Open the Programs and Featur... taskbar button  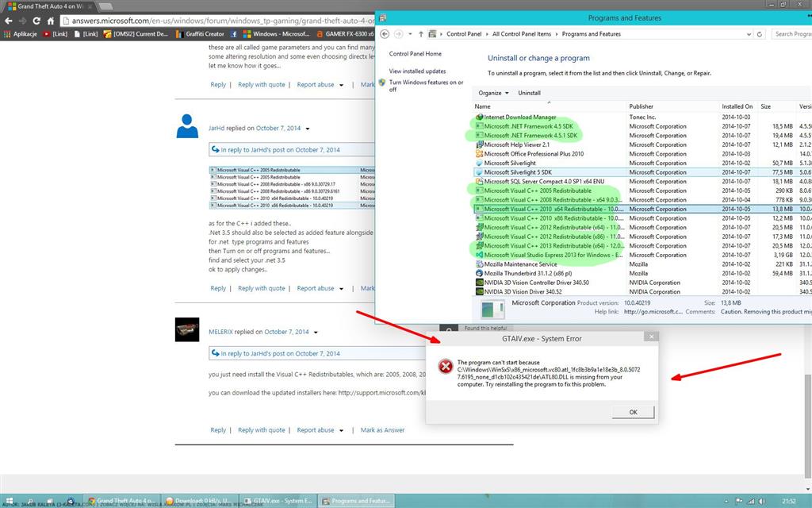pyautogui.click(x=356, y=501)
